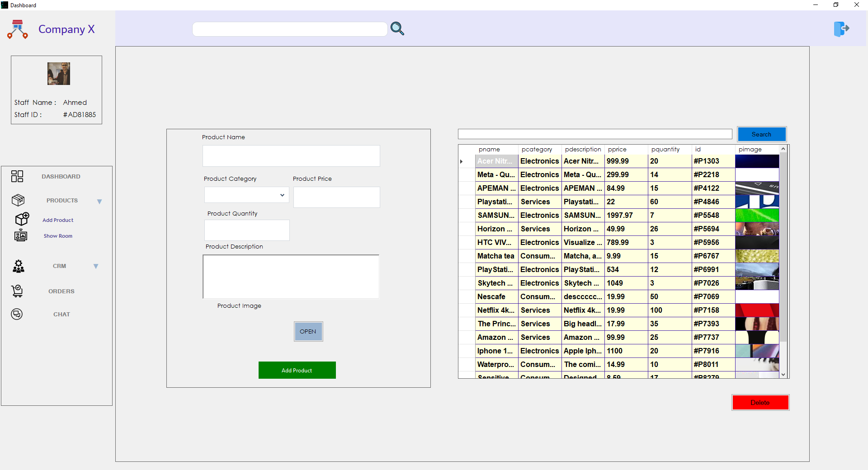Image resolution: width=868 pixels, height=470 pixels.
Task: Click the Dashboard grid icon
Action: point(17,176)
